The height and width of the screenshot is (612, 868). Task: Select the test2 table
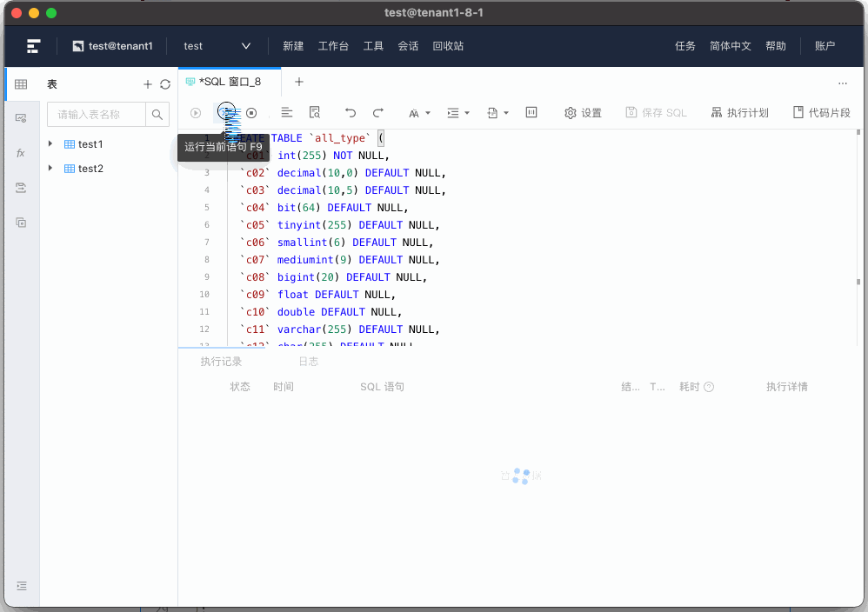coord(90,169)
